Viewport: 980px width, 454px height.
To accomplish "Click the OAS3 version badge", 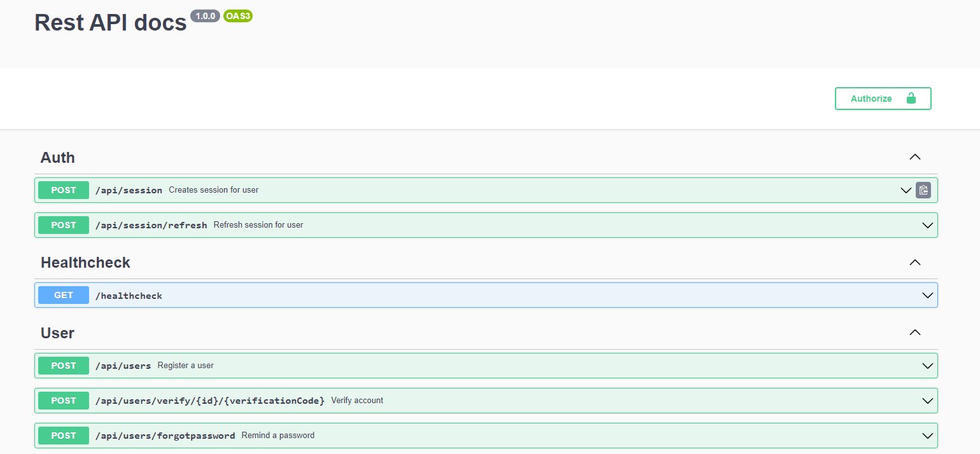I will click(x=238, y=17).
